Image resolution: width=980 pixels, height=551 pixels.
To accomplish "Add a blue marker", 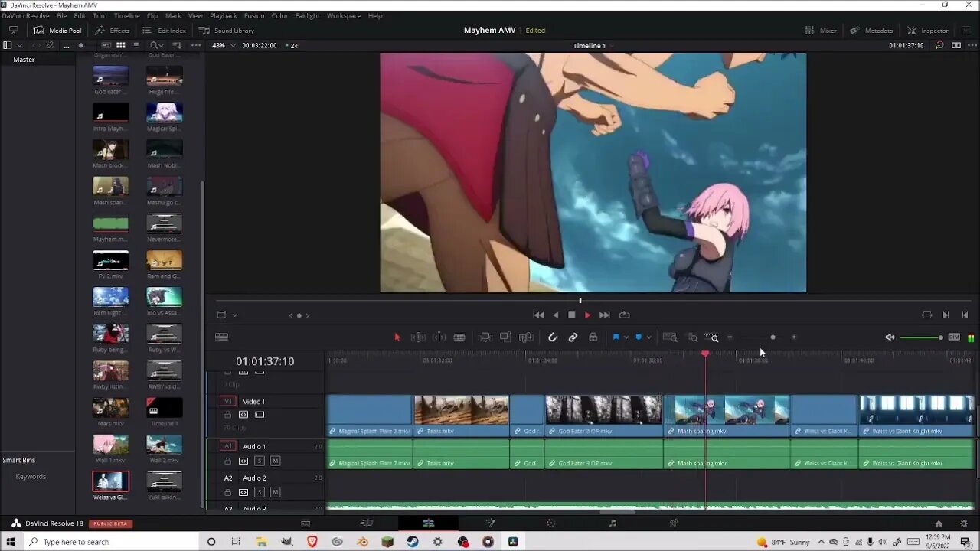I will click(x=639, y=337).
